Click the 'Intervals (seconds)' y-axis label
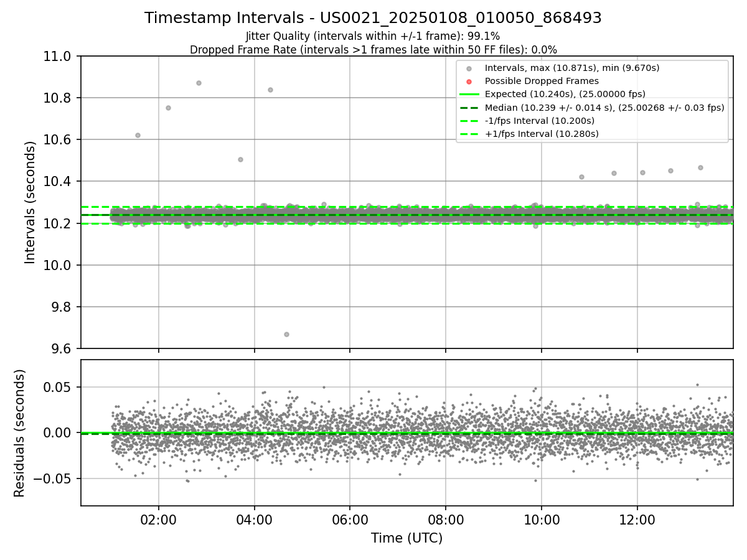Image resolution: width=747 pixels, height=560 pixels. coord(31,202)
